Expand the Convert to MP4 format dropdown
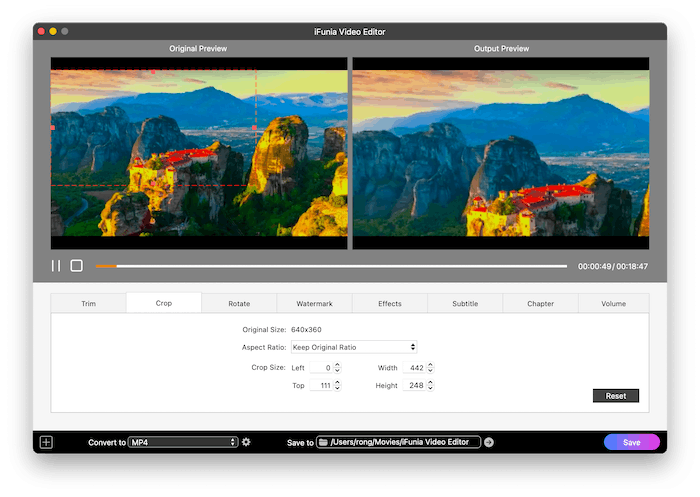The height and width of the screenshot is (497, 700). [182, 442]
